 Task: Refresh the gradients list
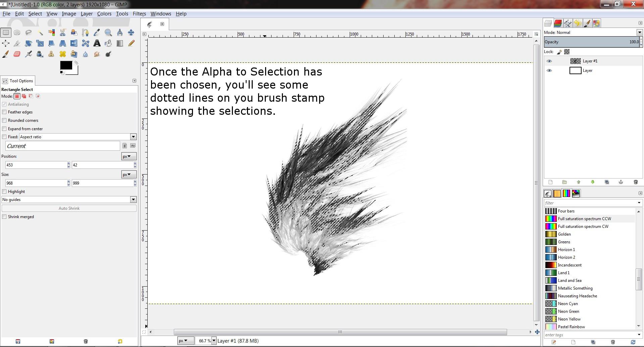(633, 342)
